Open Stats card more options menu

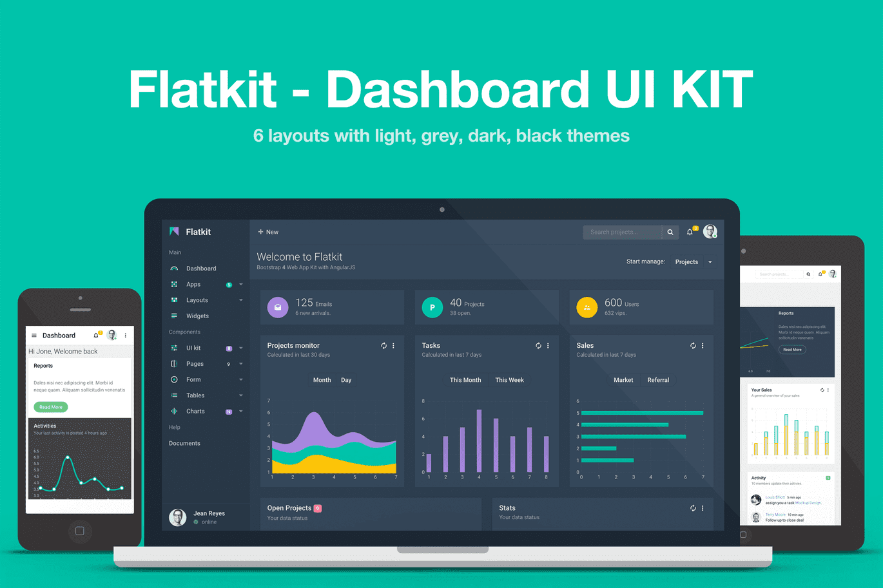click(703, 508)
